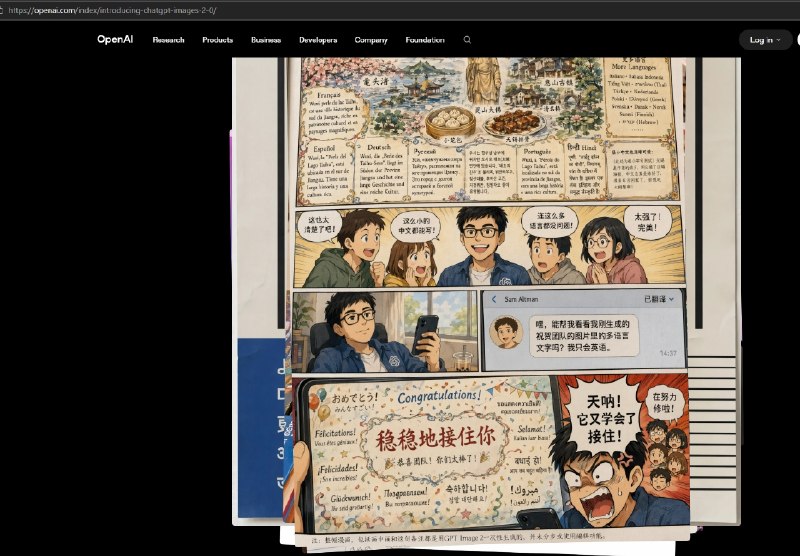Screen dimensions: 800x556
Task: Focus the browser URL address bar
Action: (x=300, y=10)
